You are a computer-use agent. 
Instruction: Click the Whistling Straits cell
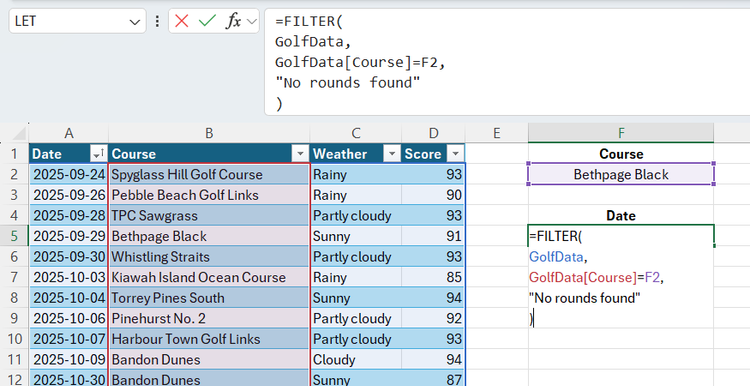(209, 257)
